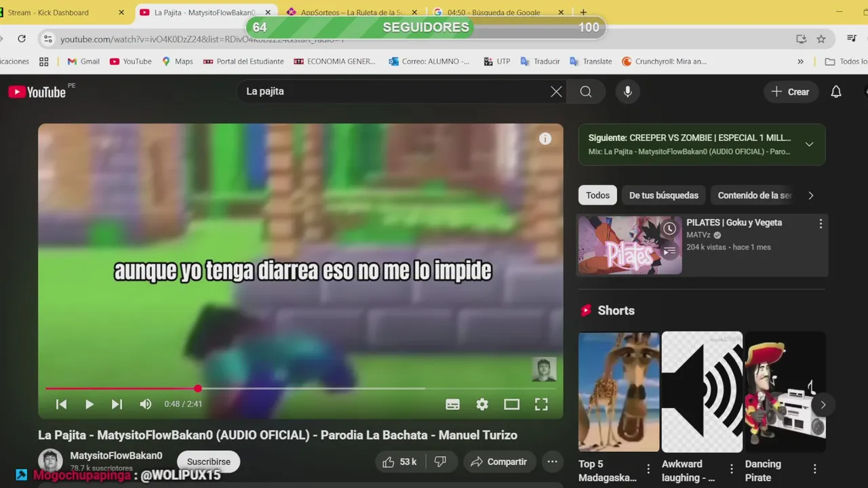Viewport: 868px width, 488px height.
Task: Select the Contenido de la serie chip
Action: 751,195
